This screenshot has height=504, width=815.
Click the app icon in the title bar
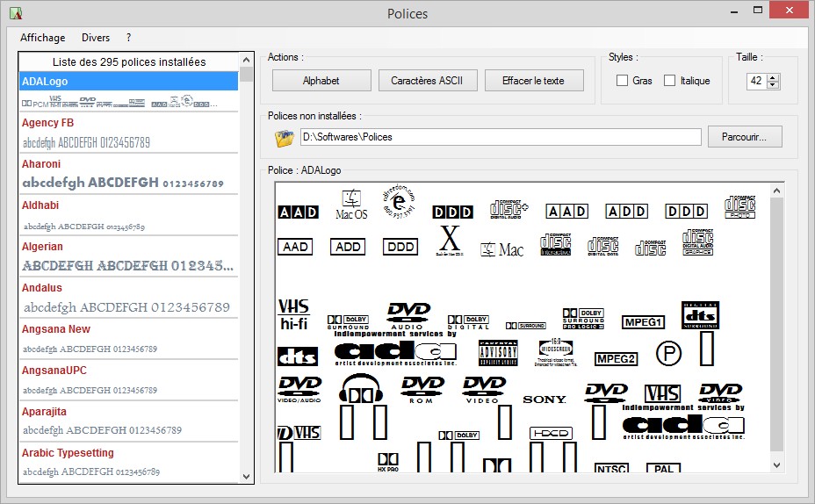[x=14, y=13]
